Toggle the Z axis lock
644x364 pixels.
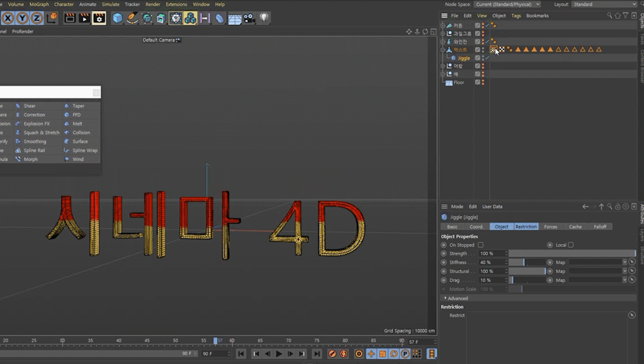pyautogui.click(x=36, y=18)
